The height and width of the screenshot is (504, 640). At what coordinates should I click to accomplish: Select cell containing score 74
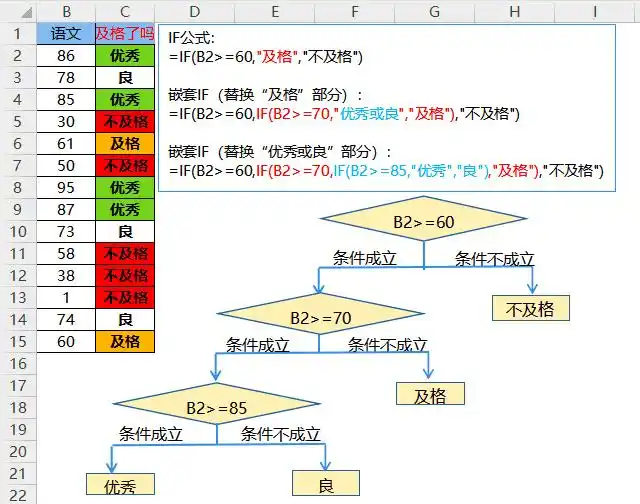click(66, 320)
